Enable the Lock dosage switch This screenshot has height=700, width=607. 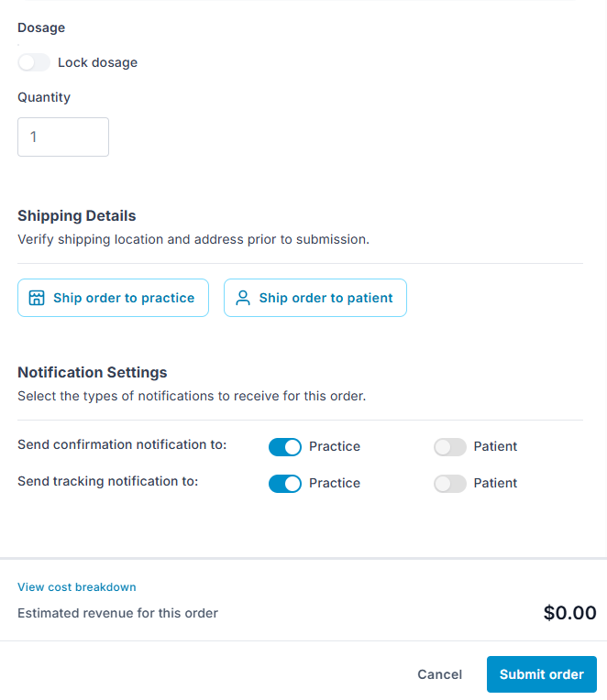pos(34,62)
